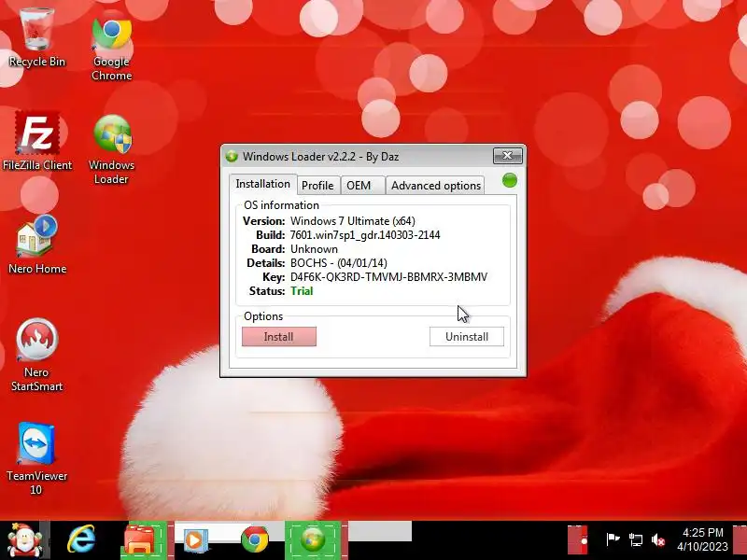Close the Windows Loader dialog
Viewport: 747px width, 560px height.
pos(507,156)
